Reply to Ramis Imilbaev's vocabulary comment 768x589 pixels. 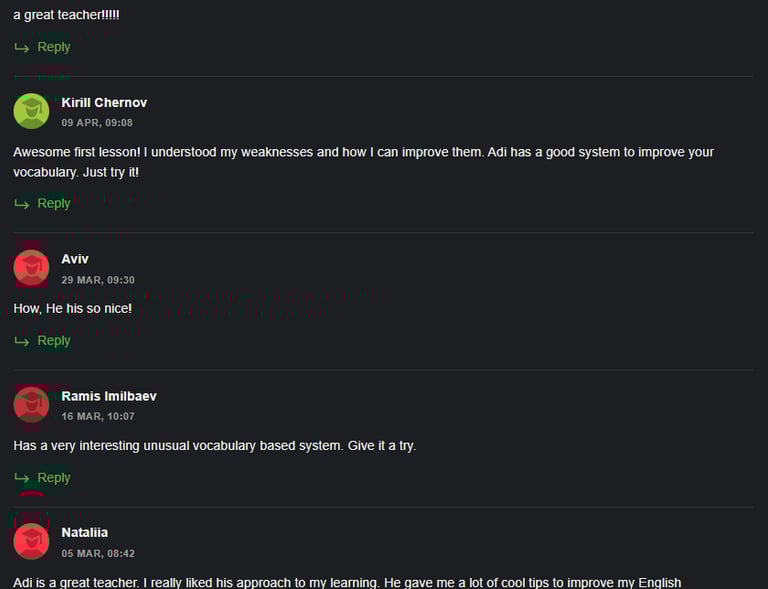(x=54, y=477)
